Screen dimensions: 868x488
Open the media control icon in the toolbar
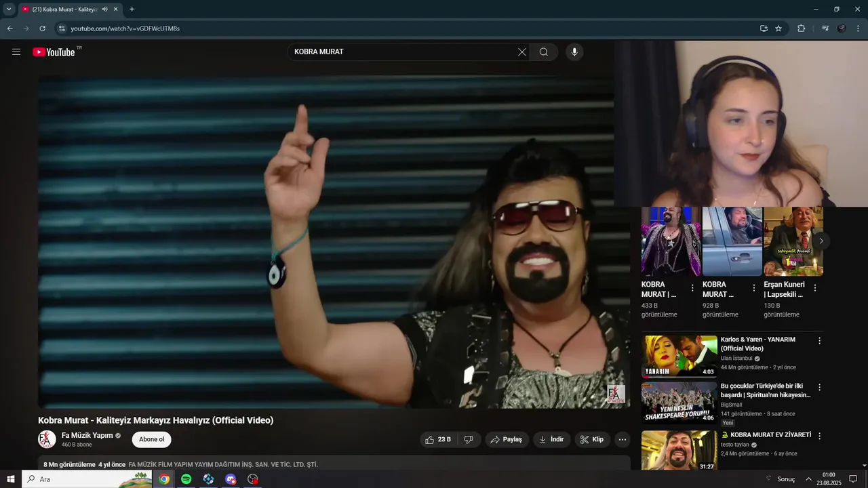[825, 28]
